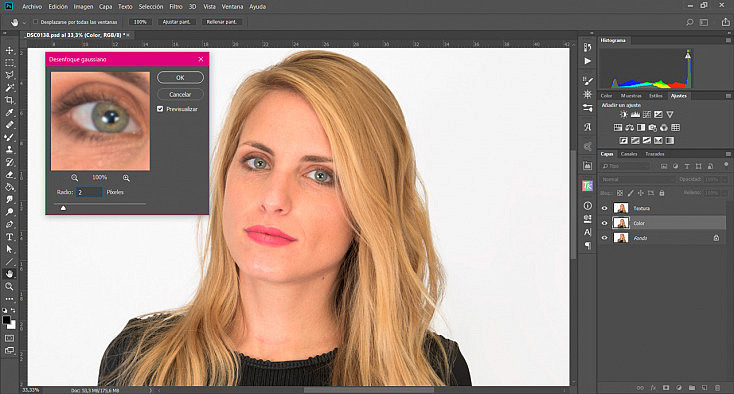Add a Photo Filter adjustment
Viewport: 734px width, 394px height.
point(653,127)
